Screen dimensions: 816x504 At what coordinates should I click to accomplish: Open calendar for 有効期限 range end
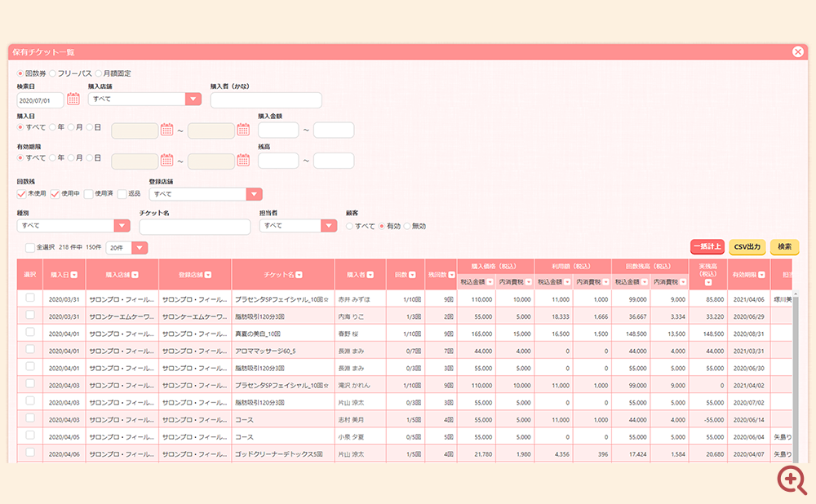243,160
